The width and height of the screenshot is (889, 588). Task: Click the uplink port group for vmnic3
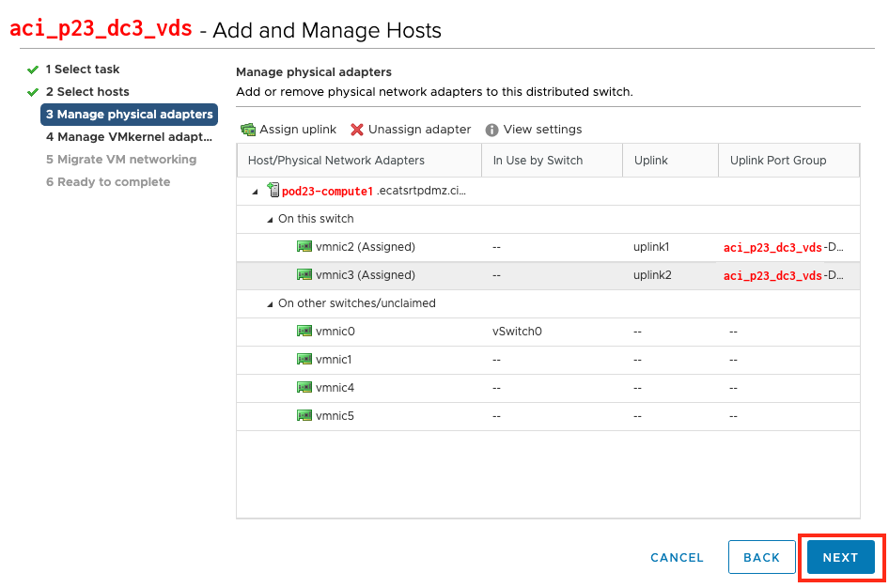pos(783,275)
